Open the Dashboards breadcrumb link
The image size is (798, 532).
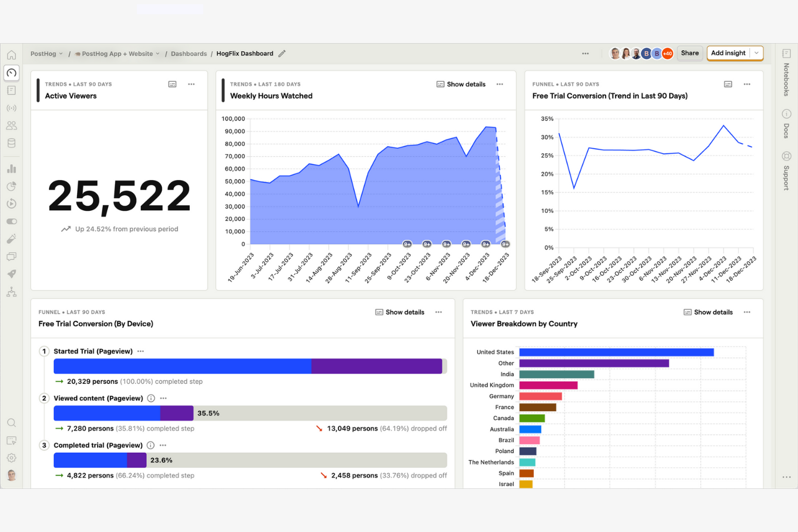(x=189, y=53)
